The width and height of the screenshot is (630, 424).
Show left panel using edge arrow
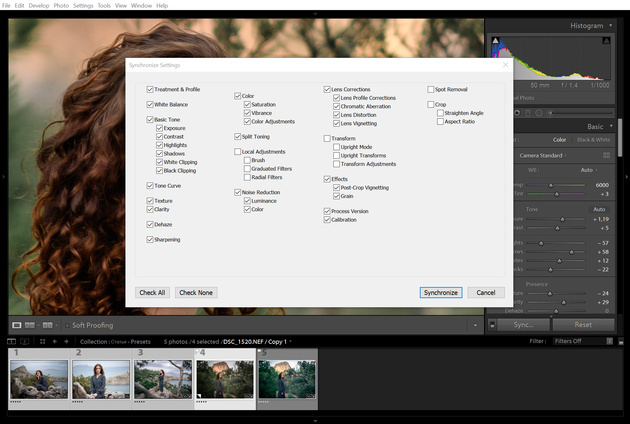(3, 176)
